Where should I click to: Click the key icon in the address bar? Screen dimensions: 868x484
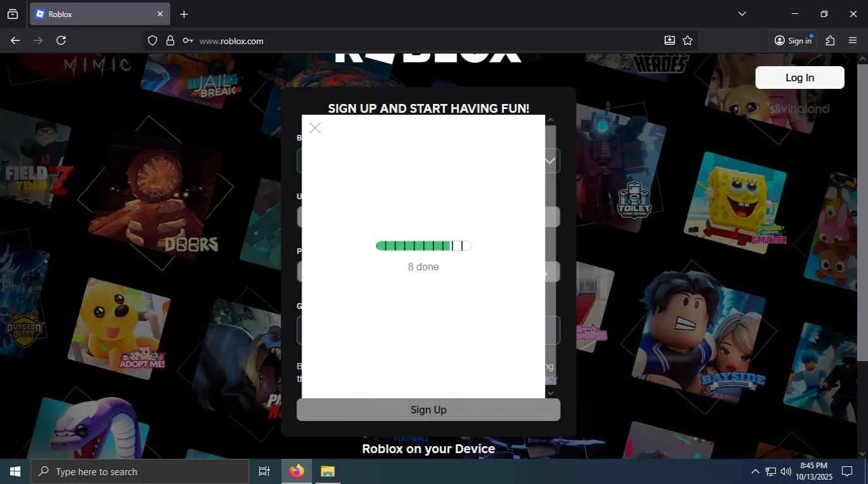(x=188, y=40)
